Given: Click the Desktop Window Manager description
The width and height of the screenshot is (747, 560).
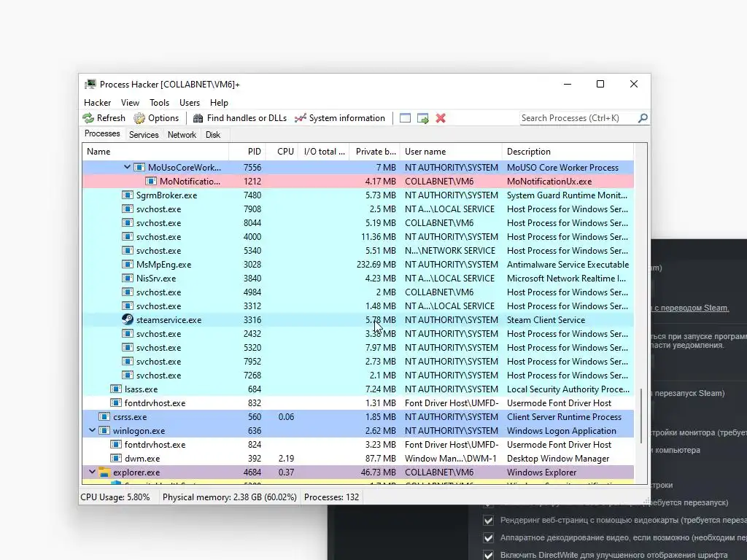Looking at the screenshot, I should point(558,459).
